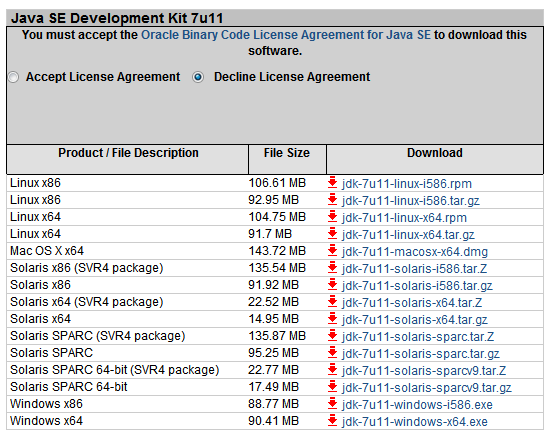Viewport: 550px width, 438px height.
Task: Click the 90.41 MB file size value
Action: point(274,421)
